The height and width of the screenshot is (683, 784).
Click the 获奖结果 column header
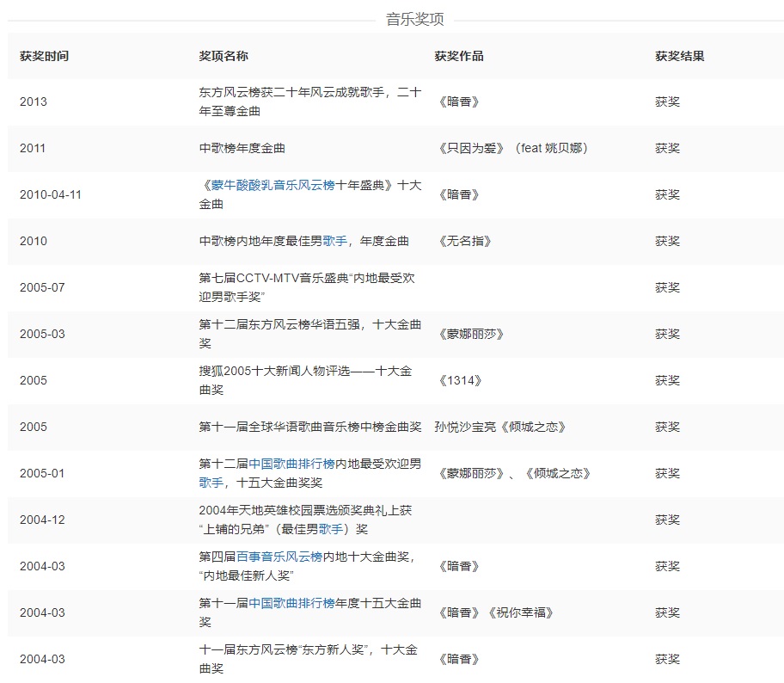pos(678,55)
